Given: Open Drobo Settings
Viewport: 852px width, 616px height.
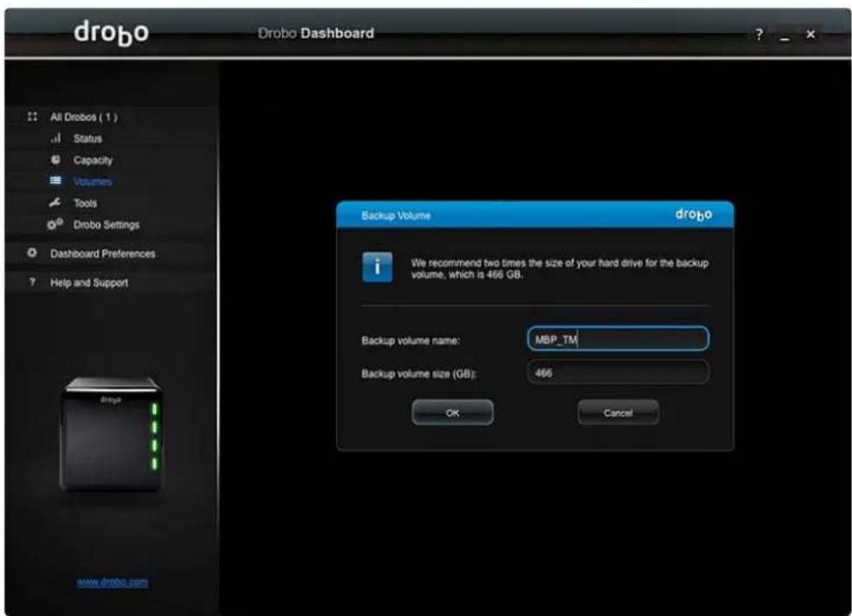Looking at the screenshot, I should 106,225.
